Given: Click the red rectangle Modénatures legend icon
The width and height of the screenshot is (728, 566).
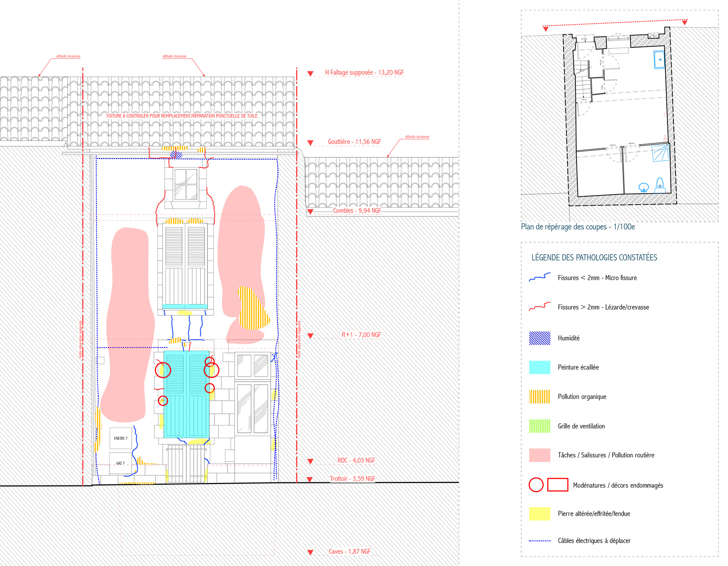Looking at the screenshot, I should 558,485.
